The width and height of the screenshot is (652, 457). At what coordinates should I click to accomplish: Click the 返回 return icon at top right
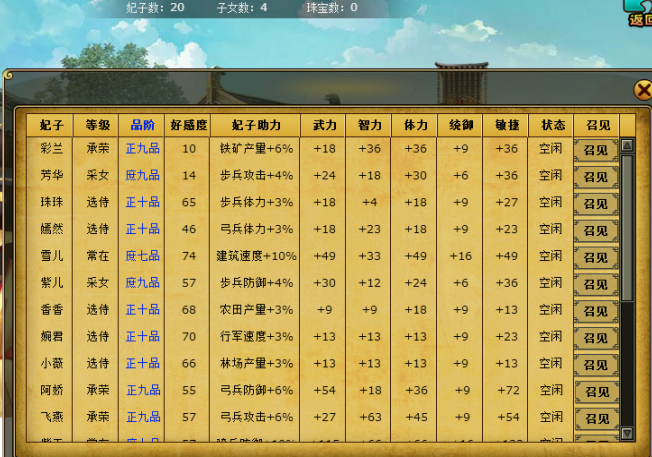pyautogui.click(x=638, y=12)
